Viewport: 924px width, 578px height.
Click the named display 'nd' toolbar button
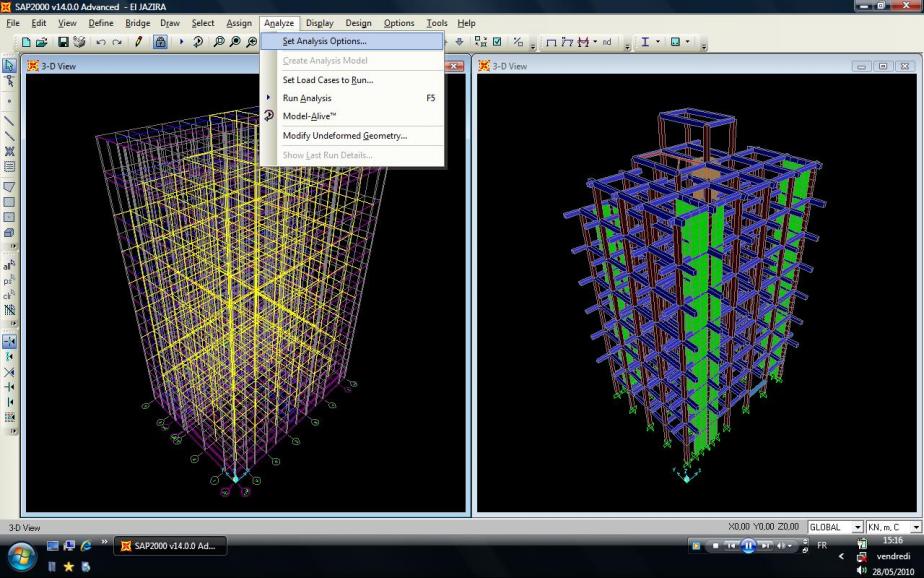pos(607,42)
